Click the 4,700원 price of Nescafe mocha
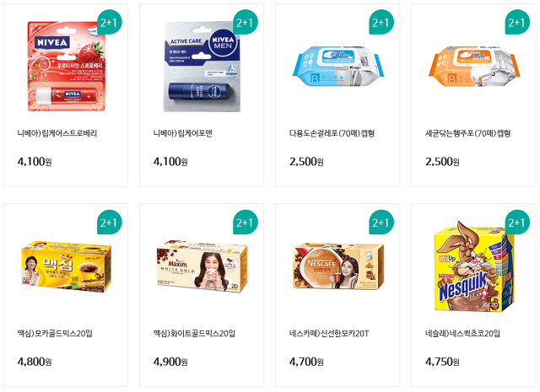Screen dimensions: 540x392 pyautogui.click(x=306, y=362)
